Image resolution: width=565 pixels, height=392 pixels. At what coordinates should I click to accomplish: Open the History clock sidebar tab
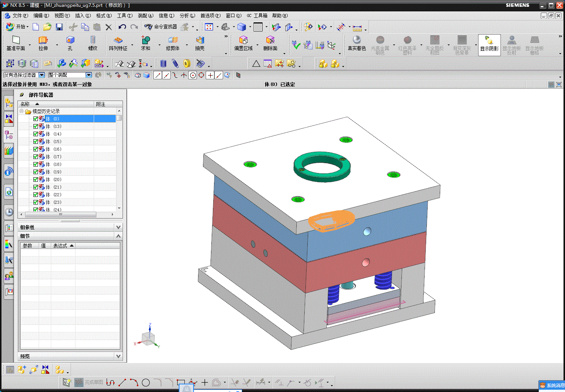coord(9,212)
